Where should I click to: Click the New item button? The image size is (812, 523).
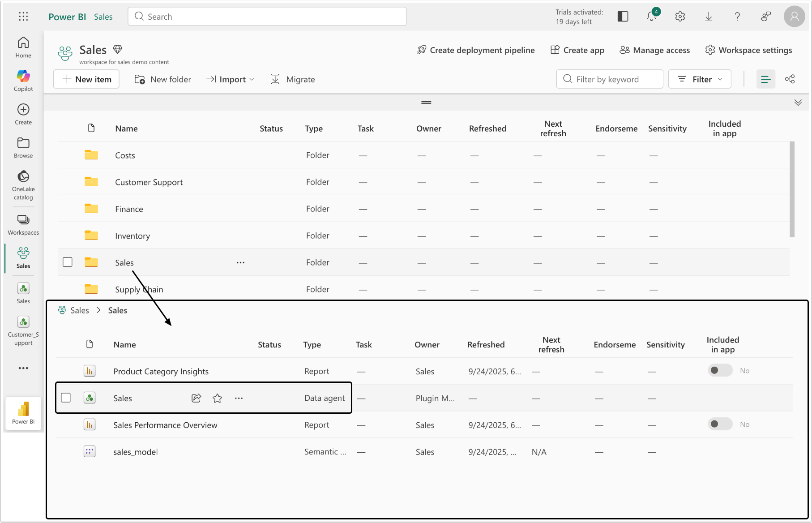[86, 79]
